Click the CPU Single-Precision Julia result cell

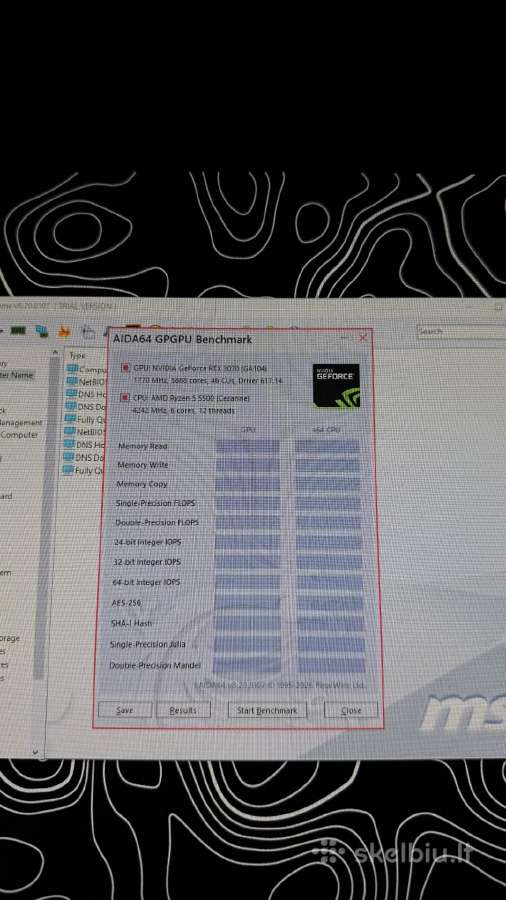pyautogui.click(x=331, y=644)
